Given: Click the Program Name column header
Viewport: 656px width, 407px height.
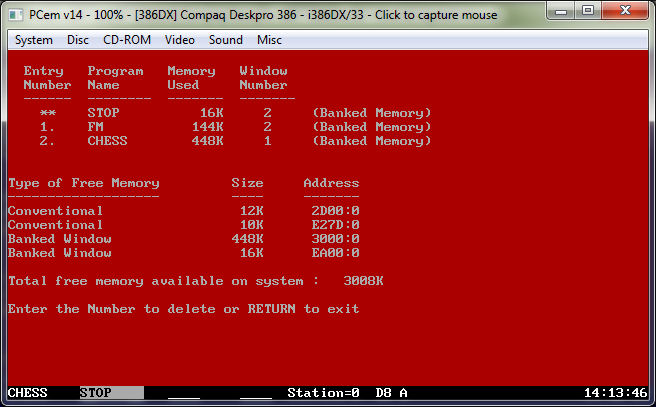Looking at the screenshot, I should pyautogui.click(x=115, y=78).
